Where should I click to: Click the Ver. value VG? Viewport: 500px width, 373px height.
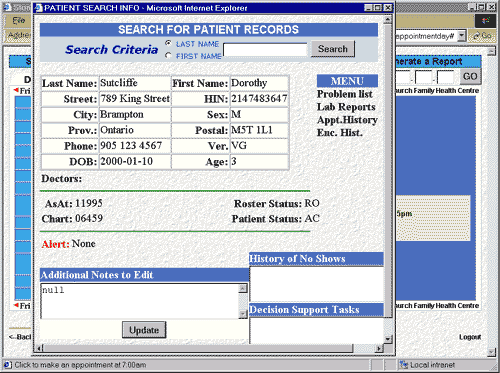click(x=239, y=145)
